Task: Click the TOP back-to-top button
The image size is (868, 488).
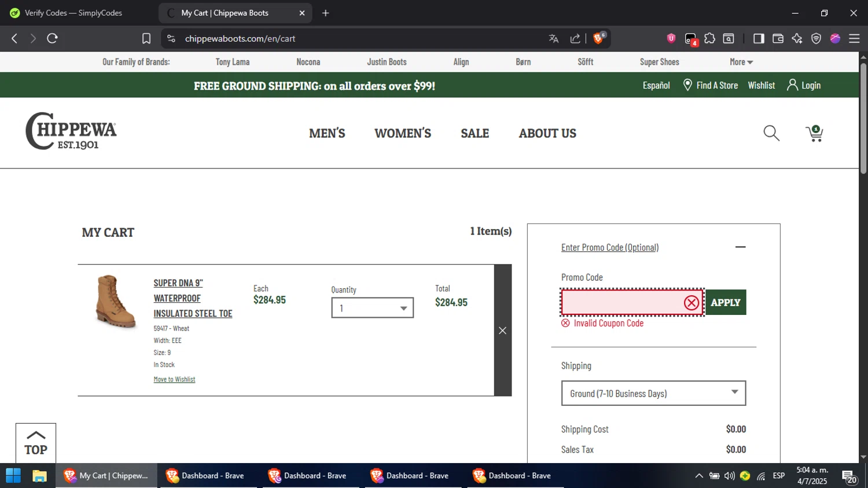Action: click(36, 443)
